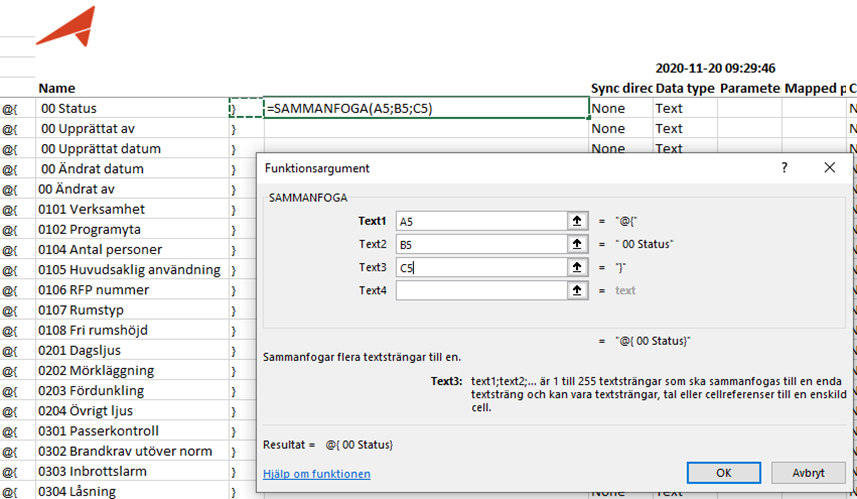Viewport: 857px width, 499px height.
Task: Select the '0105 Huvudsaklig användning' cell
Action: (132, 270)
